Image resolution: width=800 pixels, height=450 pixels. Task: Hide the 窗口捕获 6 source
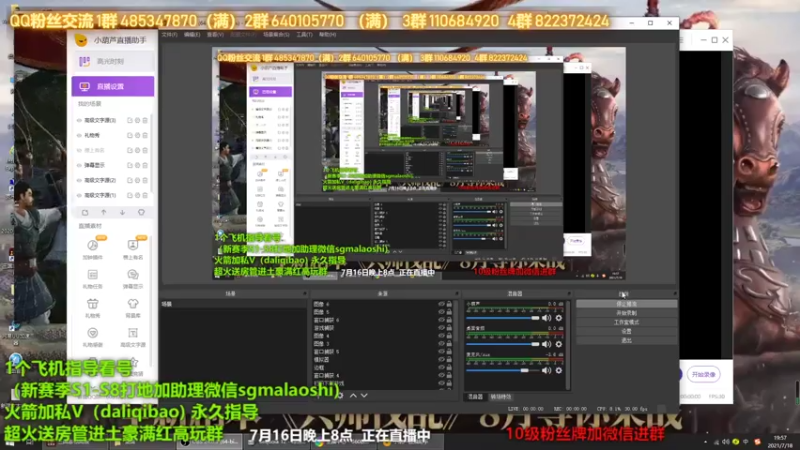point(441,320)
